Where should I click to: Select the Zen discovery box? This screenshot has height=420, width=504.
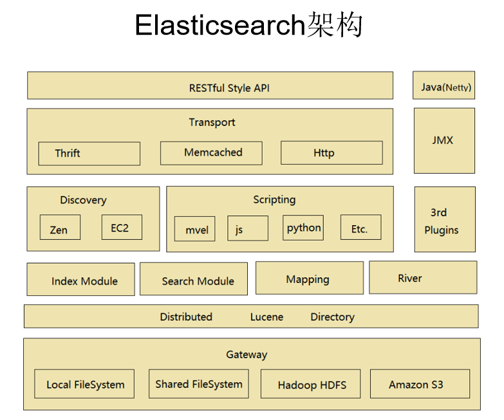point(60,227)
